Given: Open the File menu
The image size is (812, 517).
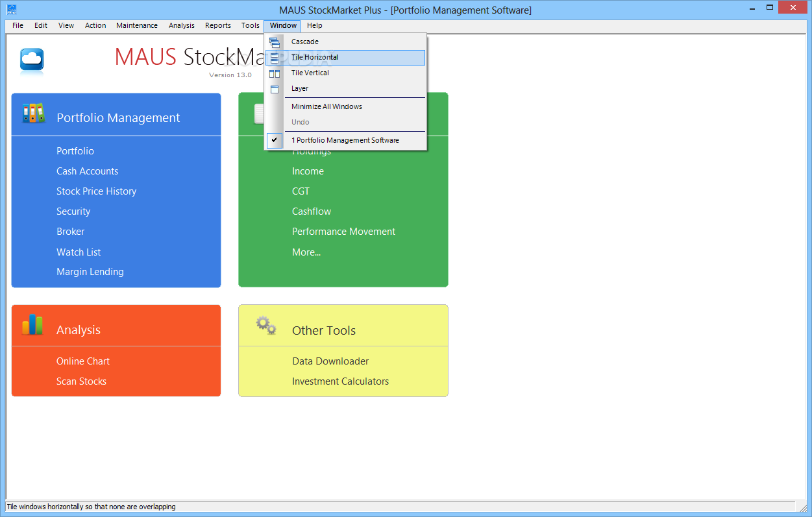Looking at the screenshot, I should 18,25.
